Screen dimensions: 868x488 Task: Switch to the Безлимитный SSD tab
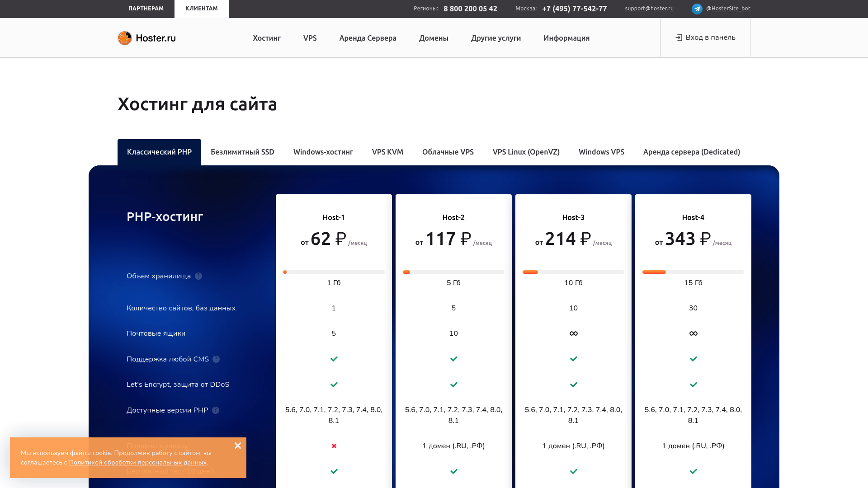(x=242, y=152)
